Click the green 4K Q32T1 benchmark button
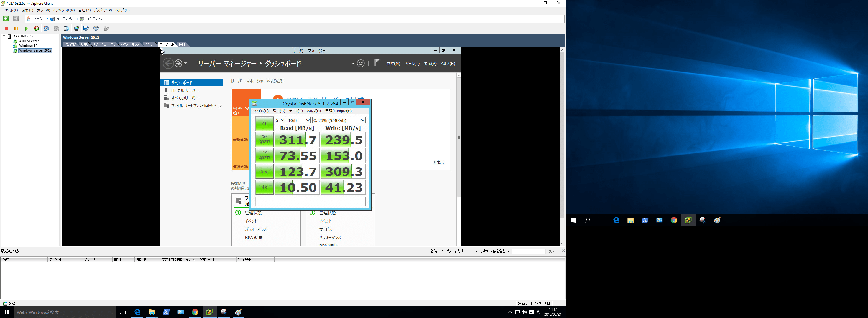Viewport: 868px width, 318px height. (x=264, y=155)
